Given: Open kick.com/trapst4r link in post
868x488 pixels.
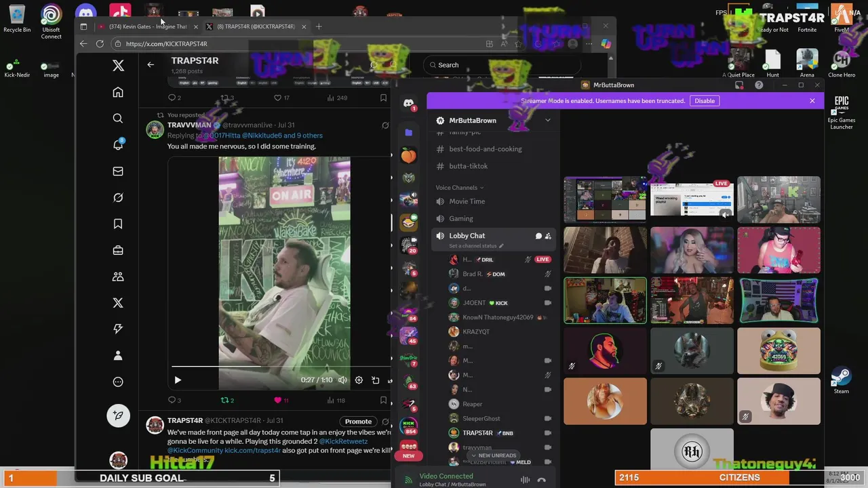Looking at the screenshot, I should [x=253, y=450].
